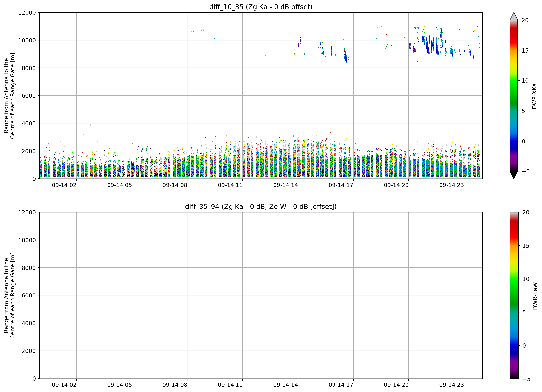Click the DWR-XKa colorbar label
The width and height of the screenshot is (542, 392).
point(534,96)
